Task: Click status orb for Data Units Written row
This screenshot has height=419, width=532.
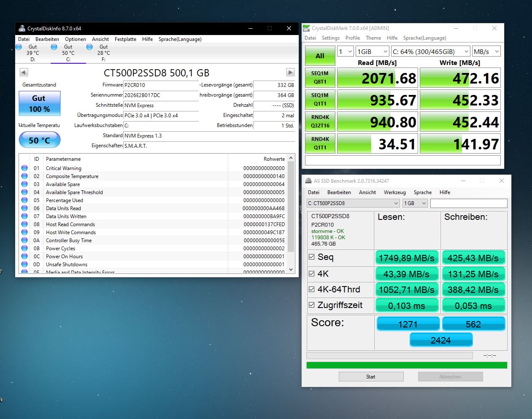Action: 24,216
